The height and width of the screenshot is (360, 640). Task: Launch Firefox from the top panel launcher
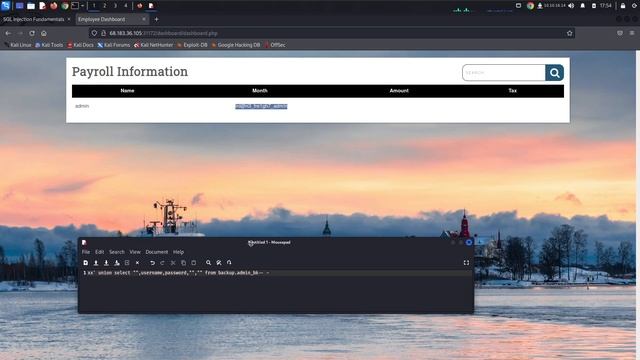53,6
